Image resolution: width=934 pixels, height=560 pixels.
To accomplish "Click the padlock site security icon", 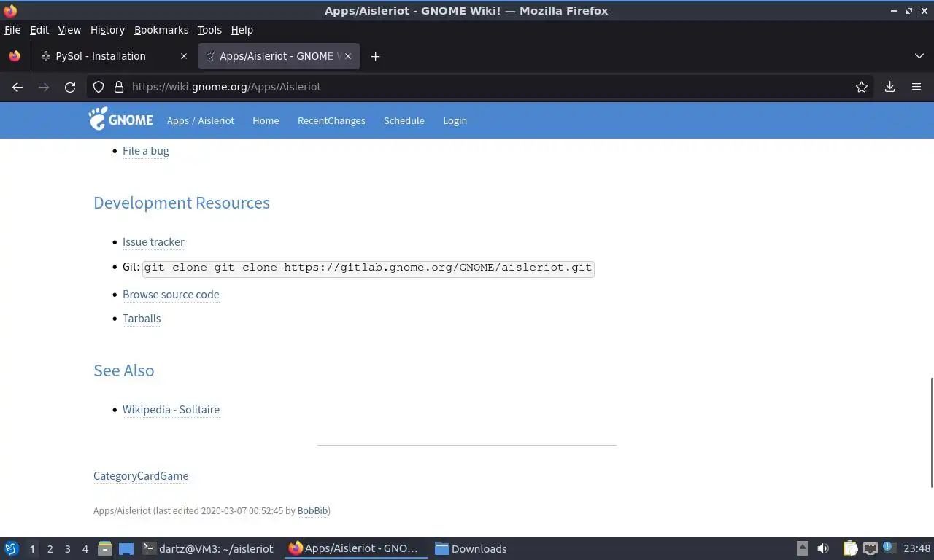I will [x=119, y=87].
